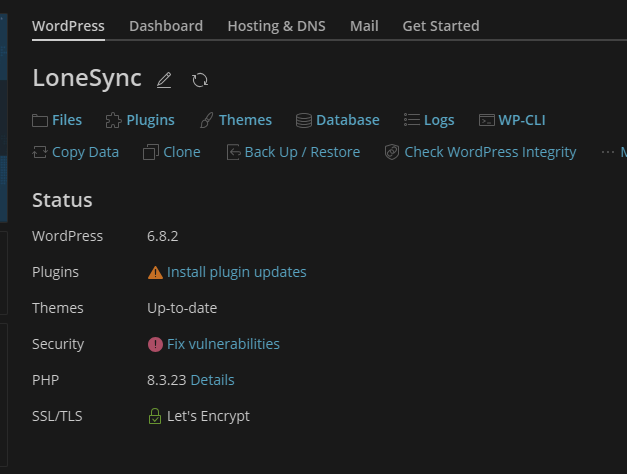Go to the Mail tab
Screen dimensions: 627x474
point(364,26)
